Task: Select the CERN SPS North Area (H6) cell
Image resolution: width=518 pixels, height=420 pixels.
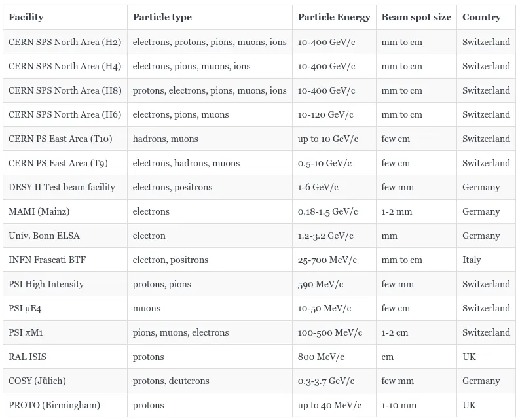Action: pyautogui.click(x=65, y=114)
